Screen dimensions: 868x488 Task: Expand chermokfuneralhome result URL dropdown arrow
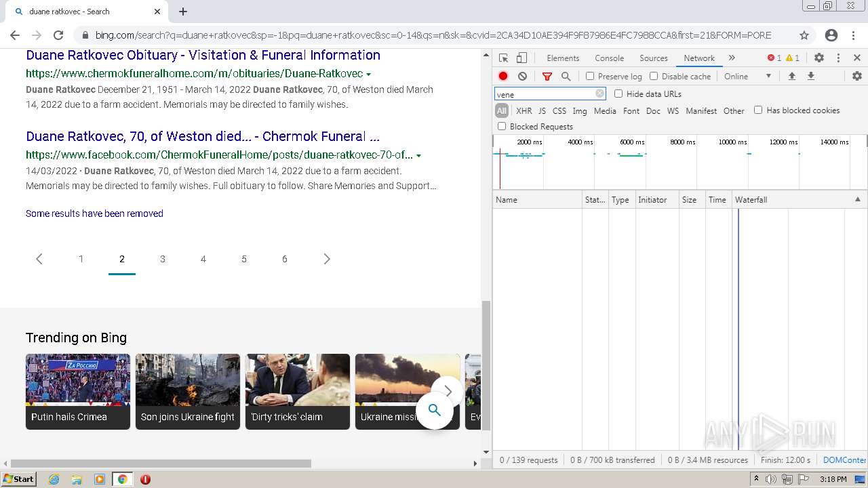369,74
